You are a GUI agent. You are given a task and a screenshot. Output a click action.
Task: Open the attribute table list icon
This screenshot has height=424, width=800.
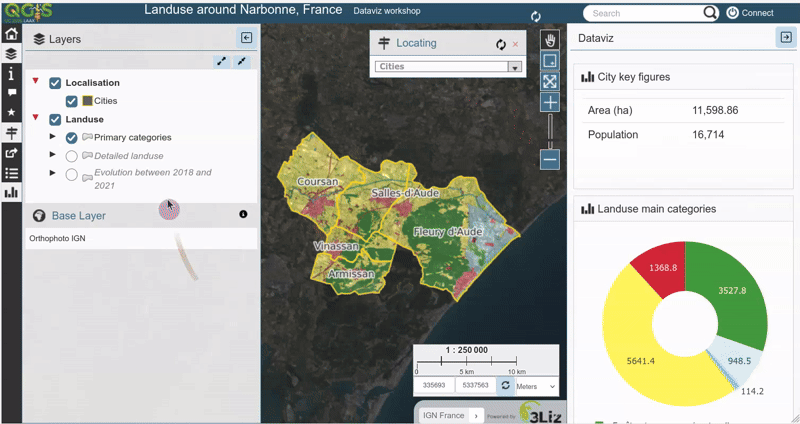coord(11,173)
